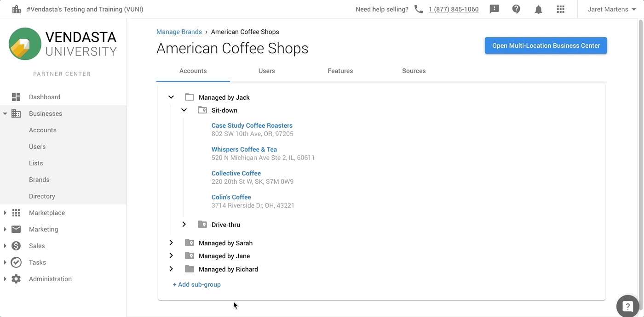Open the floating help chat widget
The width and height of the screenshot is (644, 317).
pos(628,306)
